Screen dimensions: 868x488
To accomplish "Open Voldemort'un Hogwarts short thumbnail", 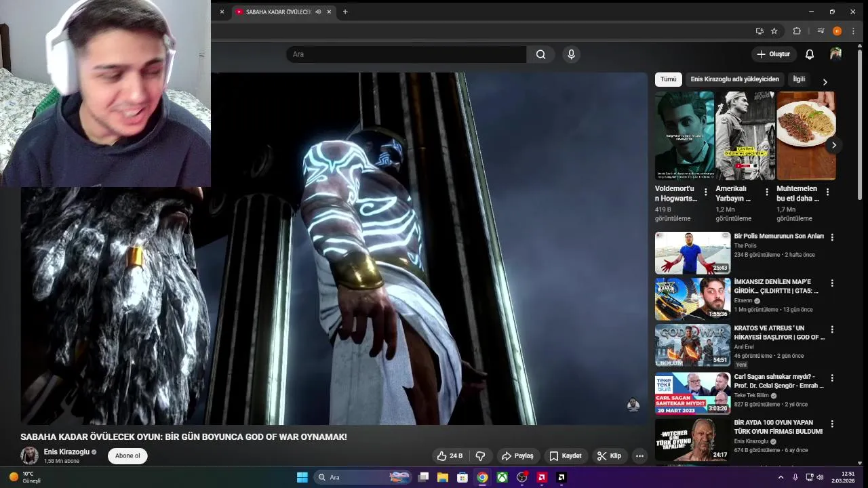I will (684, 136).
